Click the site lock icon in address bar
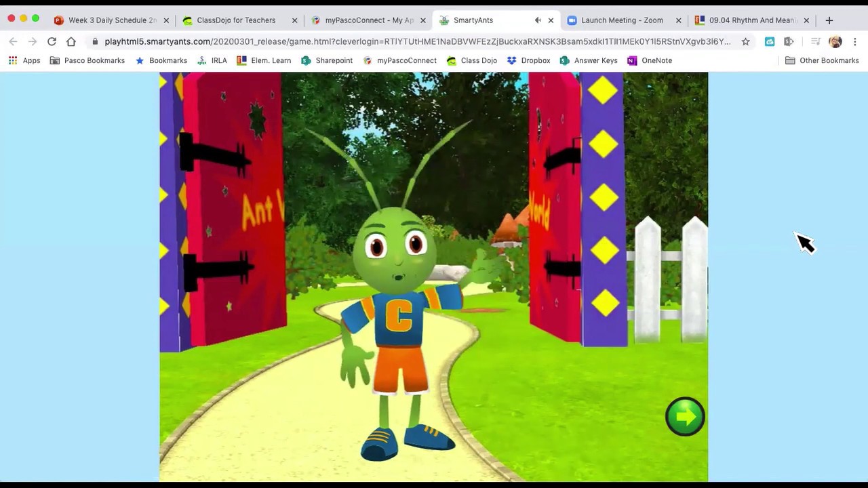Image resolution: width=868 pixels, height=488 pixels. [x=95, y=41]
